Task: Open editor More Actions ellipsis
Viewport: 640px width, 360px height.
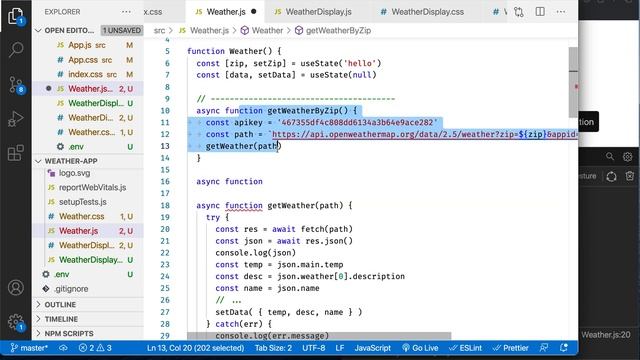Action: click(x=561, y=12)
